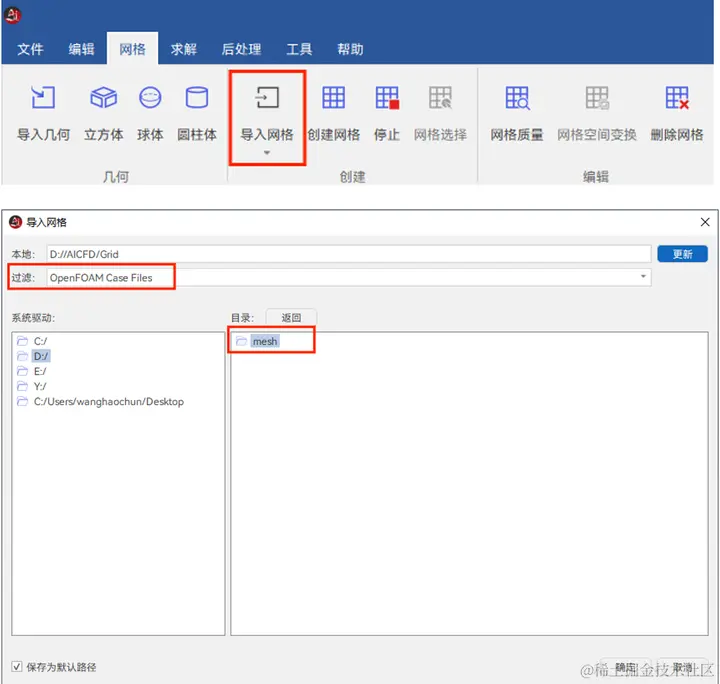Click the folder icon beside E:/
Image resolution: width=720 pixels, height=684 pixels.
22,371
